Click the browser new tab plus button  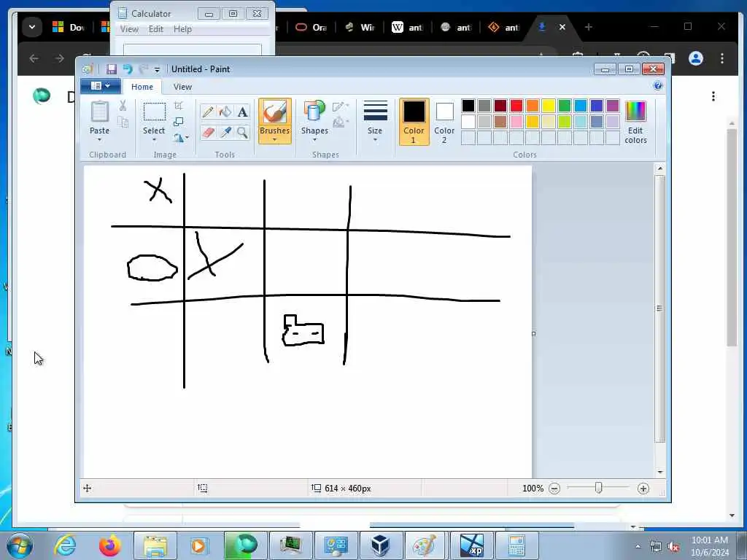point(589,27)
